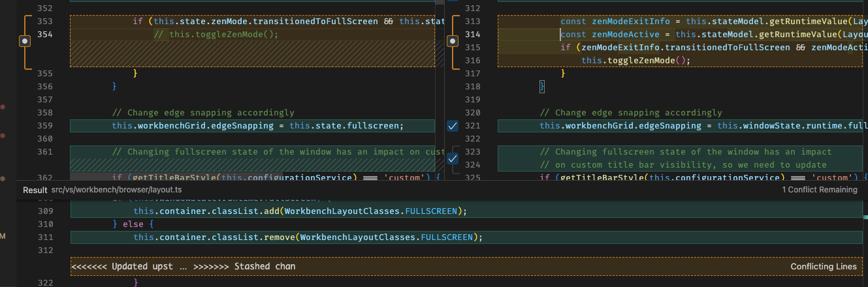Click line number 322 in the Result pane
Screen dimensions: 868x287
(x=45, y=282)
